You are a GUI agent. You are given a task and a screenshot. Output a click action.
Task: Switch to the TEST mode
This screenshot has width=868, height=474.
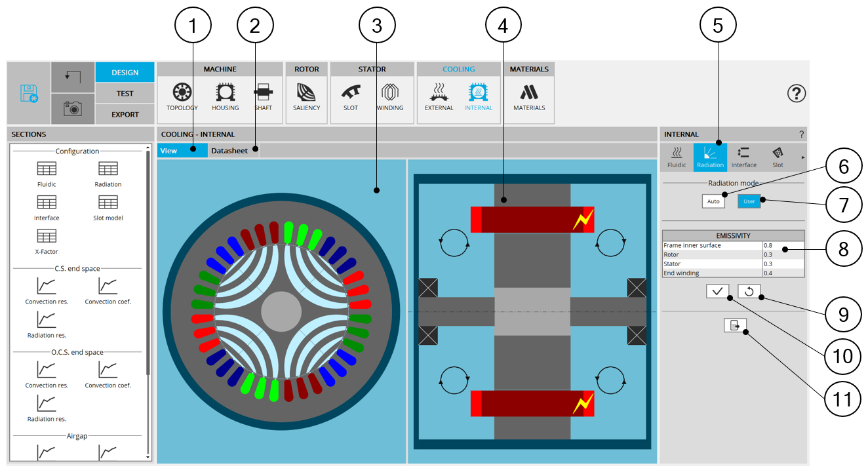click(125, 93)
